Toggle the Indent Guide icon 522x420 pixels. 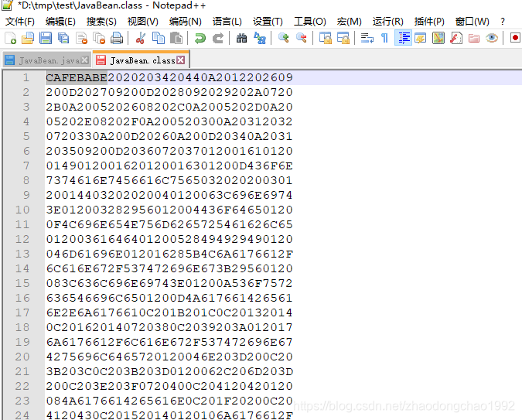403,38
